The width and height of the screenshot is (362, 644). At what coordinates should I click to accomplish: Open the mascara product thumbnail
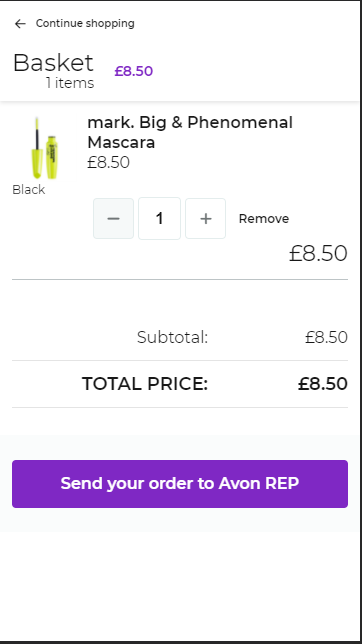pyautogui.click(x=45, y=148)
